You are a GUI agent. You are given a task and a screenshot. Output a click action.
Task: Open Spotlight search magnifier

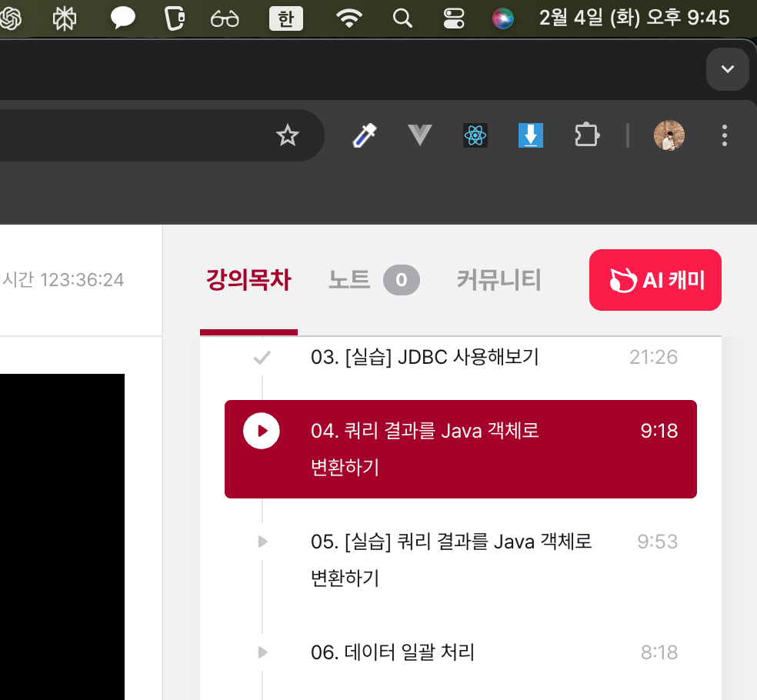tap(402, 18)
